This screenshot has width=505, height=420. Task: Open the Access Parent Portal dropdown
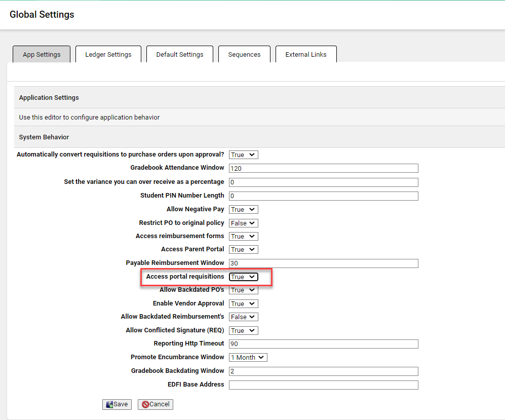point(243,249)
